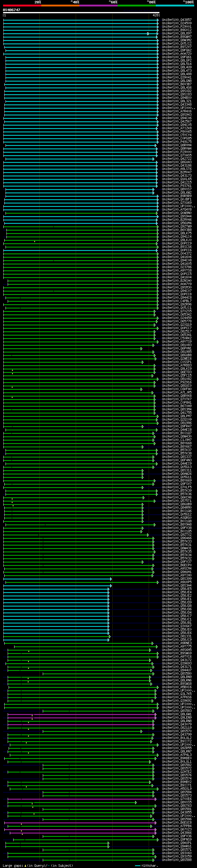Click the green bar for UniRef100_C6KFA0
The image size is (197, 868).
click(x=73, y=390)
